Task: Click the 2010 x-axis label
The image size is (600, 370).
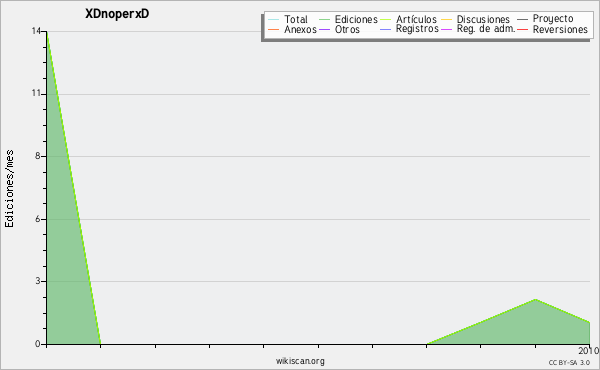Action: click(x=589, y=350)
